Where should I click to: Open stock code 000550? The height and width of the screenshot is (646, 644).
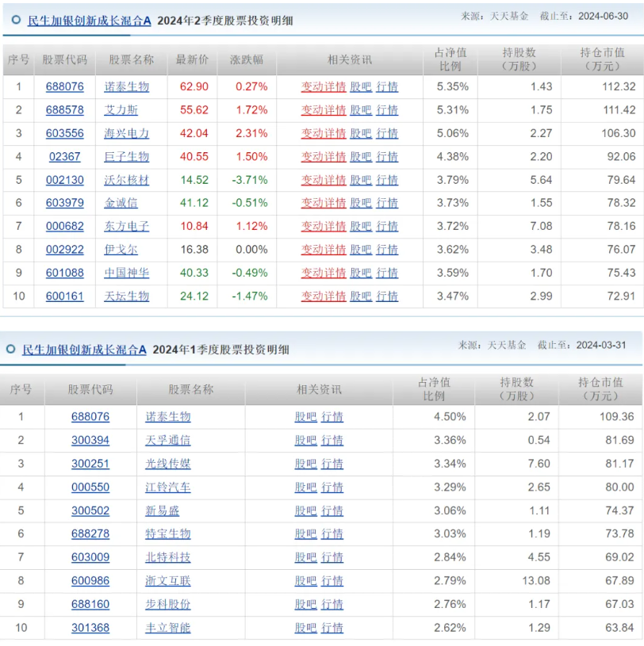(90, 487)
